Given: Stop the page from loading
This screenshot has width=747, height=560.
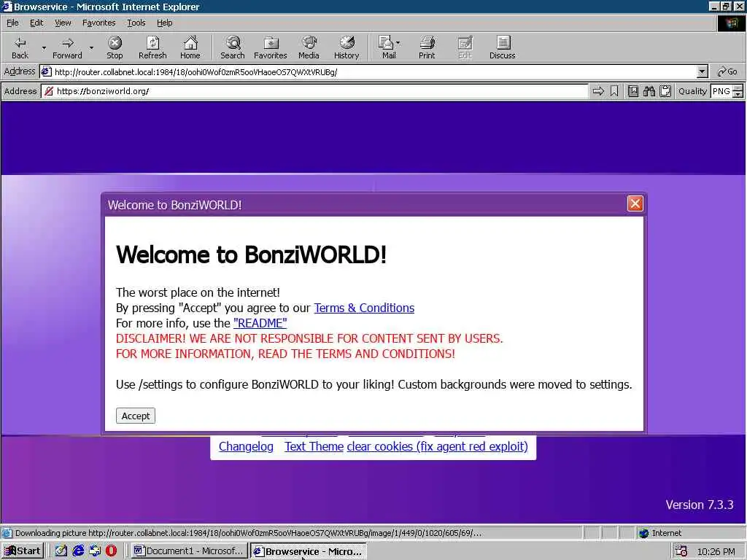Looking at the screenshot, I should tap(115, 47).
